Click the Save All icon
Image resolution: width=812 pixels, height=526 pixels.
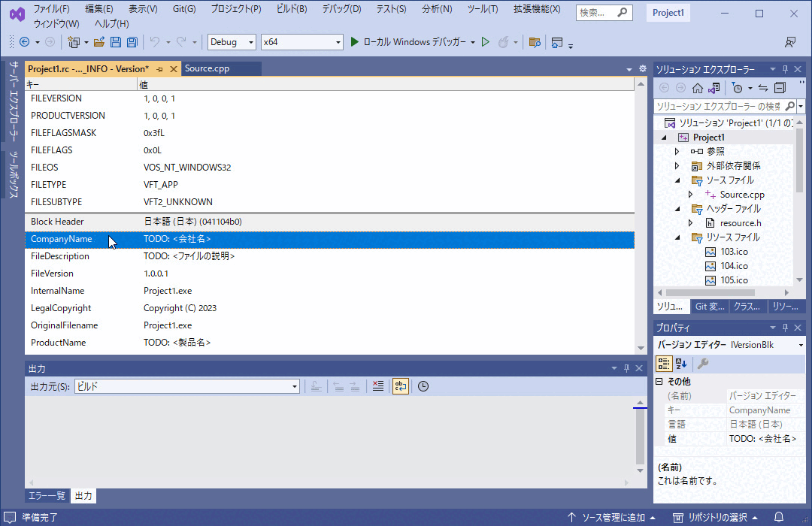click(132, 42)
